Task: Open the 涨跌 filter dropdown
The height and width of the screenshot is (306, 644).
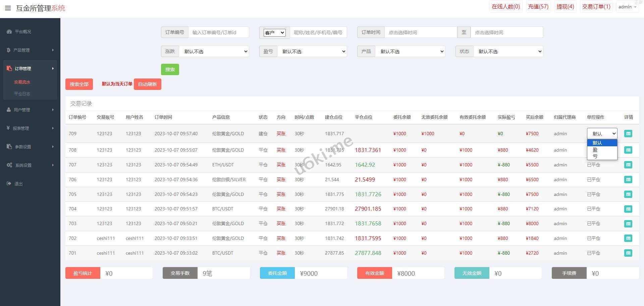Action: click(x=214, y=51)
